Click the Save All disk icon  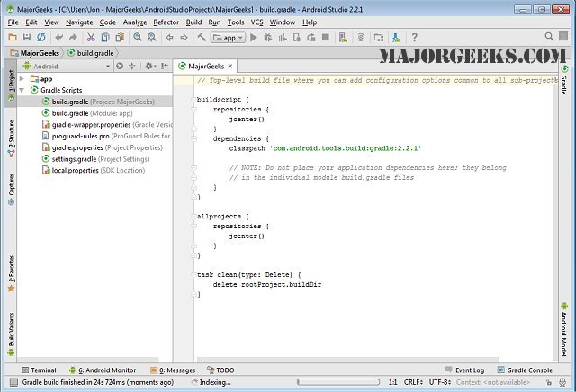point(28,38)
